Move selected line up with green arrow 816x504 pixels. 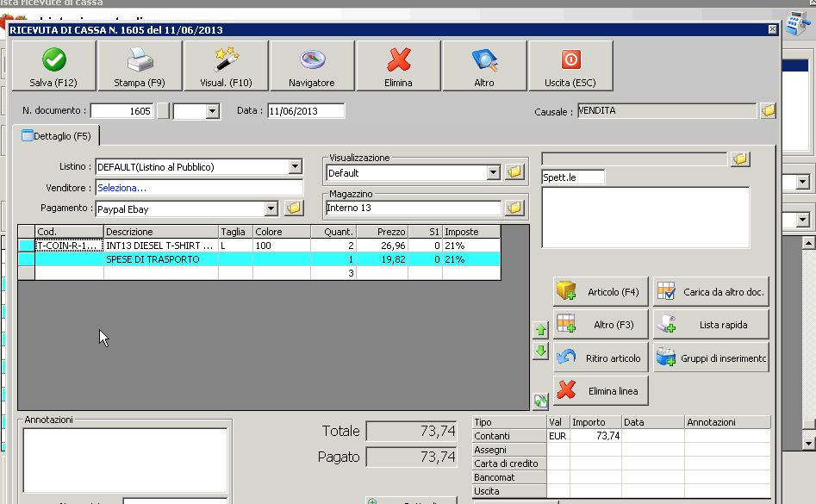pos(541,330)
